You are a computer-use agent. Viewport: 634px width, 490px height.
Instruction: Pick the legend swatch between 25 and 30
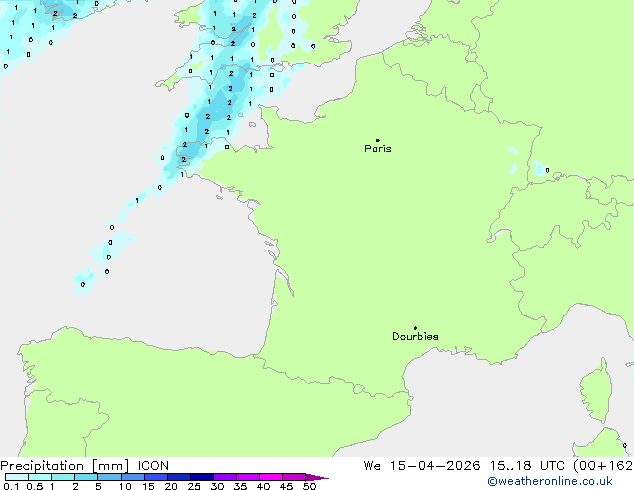point(201,477)
